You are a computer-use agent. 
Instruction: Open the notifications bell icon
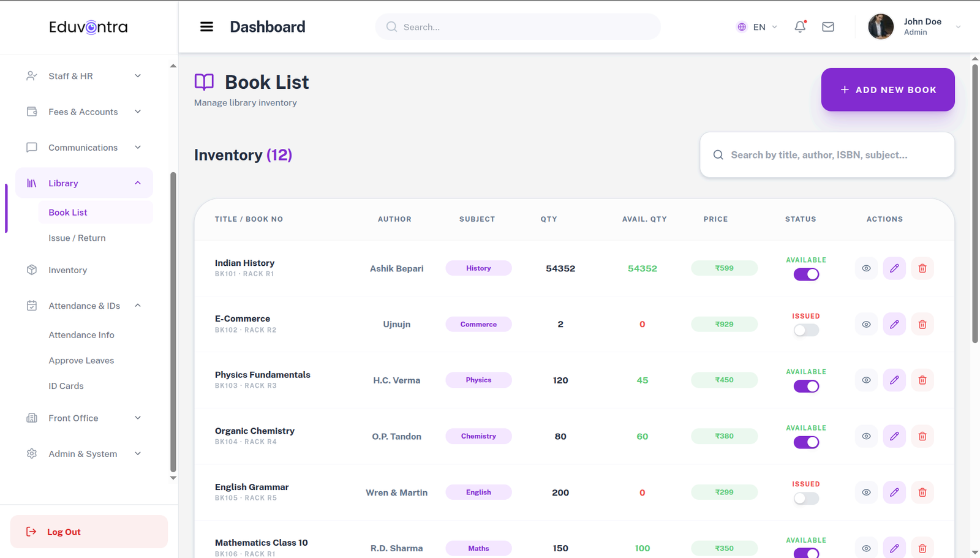tap(800, 27)
